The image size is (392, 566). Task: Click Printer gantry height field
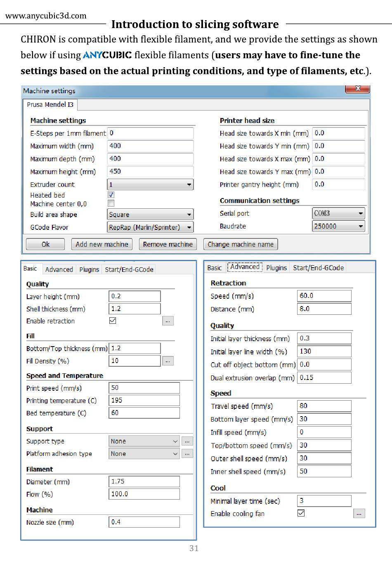click(x=339, y=184)
